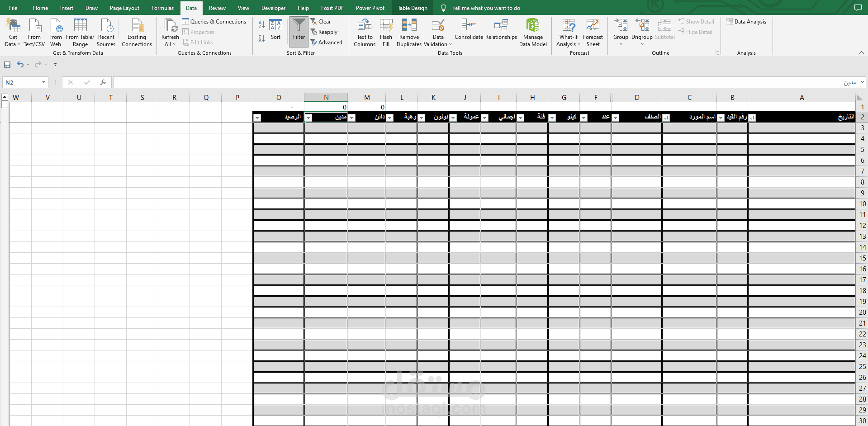
Task: Undo the last action
Action: point(20,65)
